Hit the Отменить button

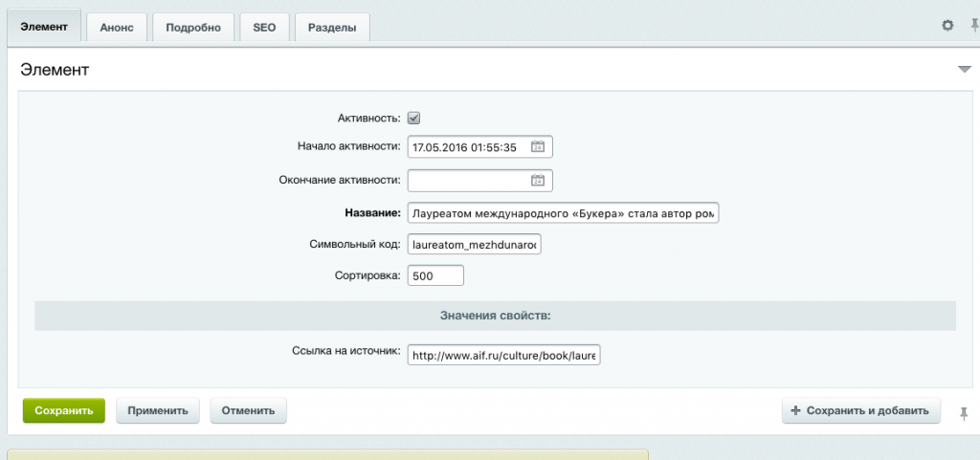[x=248, y=411]
